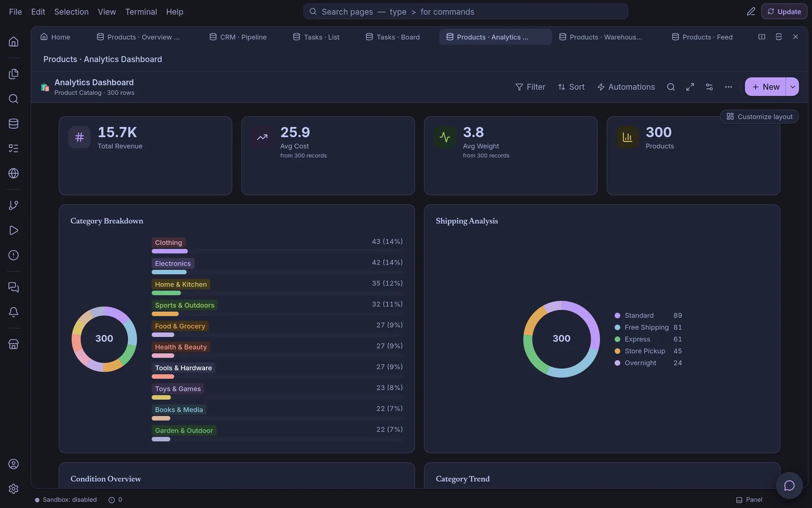
Task: Click the Clothing category bar
Action: (170, 251)
